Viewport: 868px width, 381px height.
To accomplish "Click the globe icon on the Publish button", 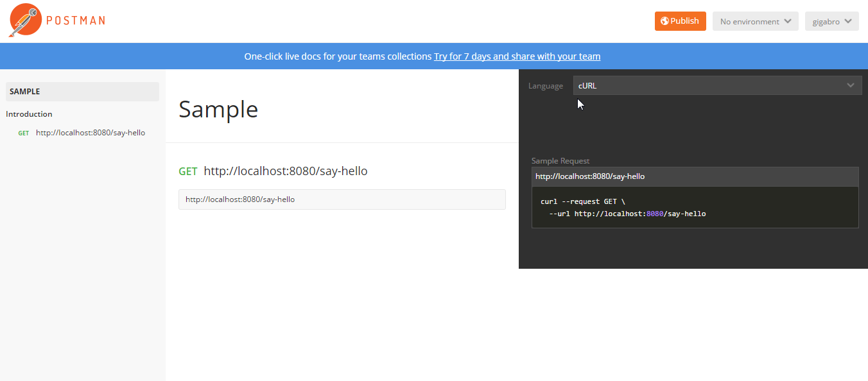I will (664, 21).
